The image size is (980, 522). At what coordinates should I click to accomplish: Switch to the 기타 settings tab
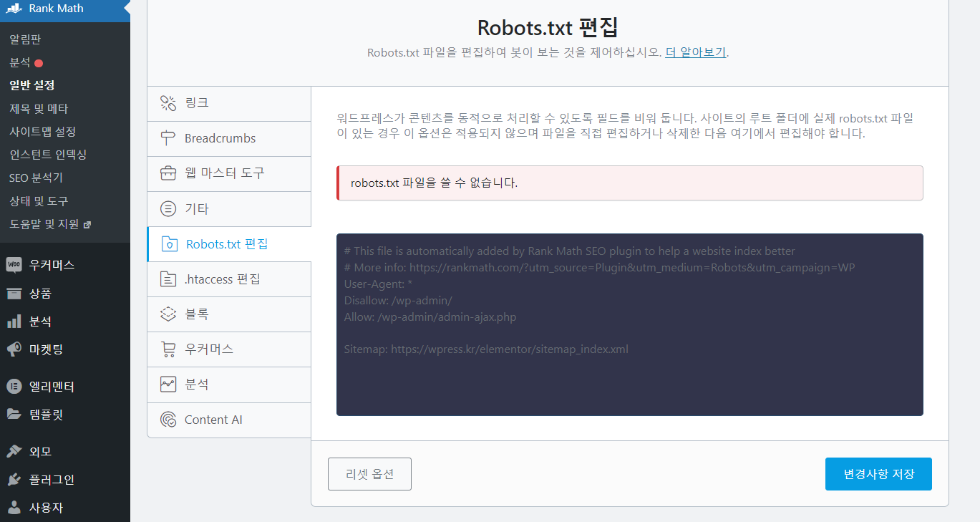(169, 208)
